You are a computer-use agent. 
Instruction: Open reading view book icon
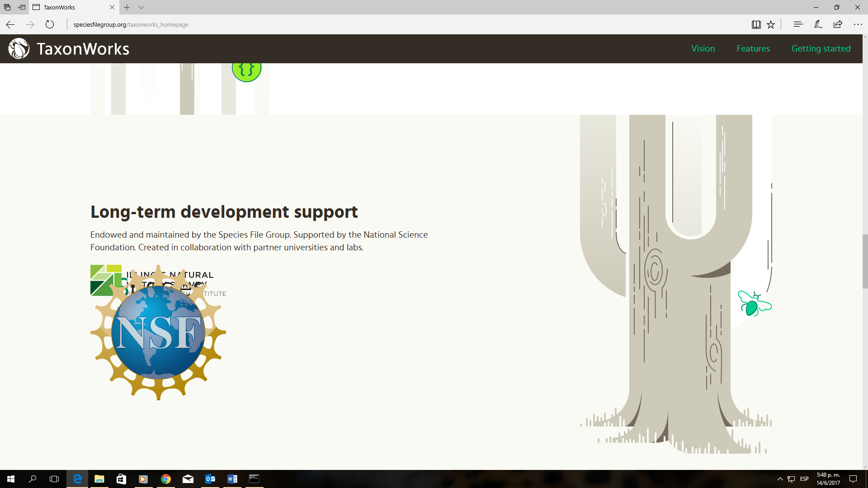[756, 24]
